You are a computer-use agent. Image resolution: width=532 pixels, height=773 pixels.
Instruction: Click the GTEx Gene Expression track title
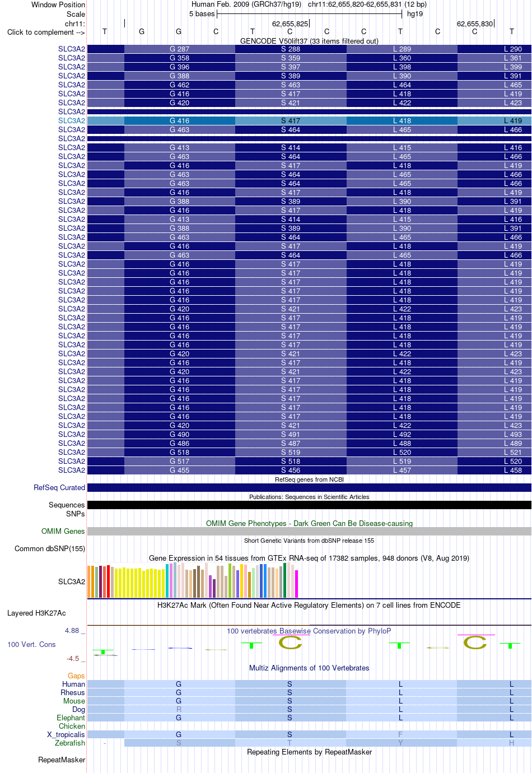(x=309, y=558)
